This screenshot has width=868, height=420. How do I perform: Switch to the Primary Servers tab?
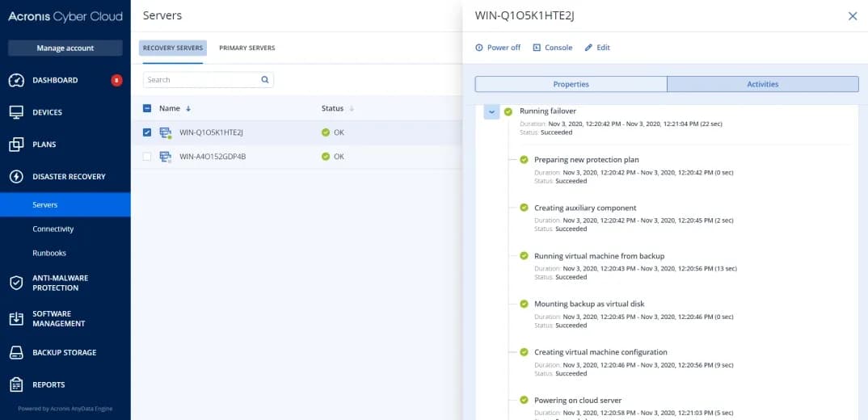tap(246, 48)
